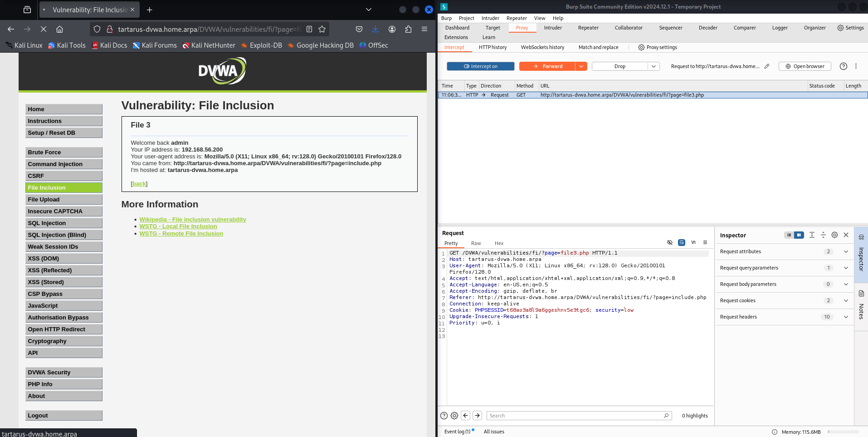
Task: Click the memory usage bar in status bar
Action: 843,432
